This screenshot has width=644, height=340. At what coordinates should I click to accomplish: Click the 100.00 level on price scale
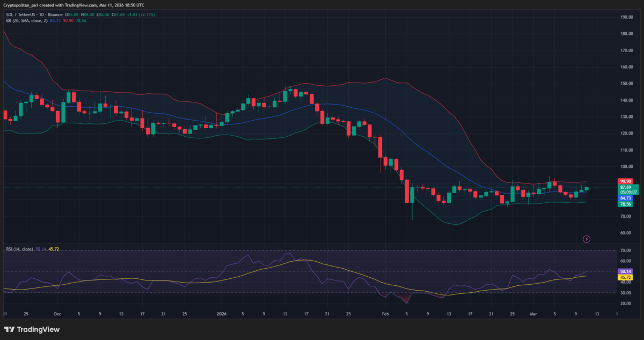tap(626, 167)
